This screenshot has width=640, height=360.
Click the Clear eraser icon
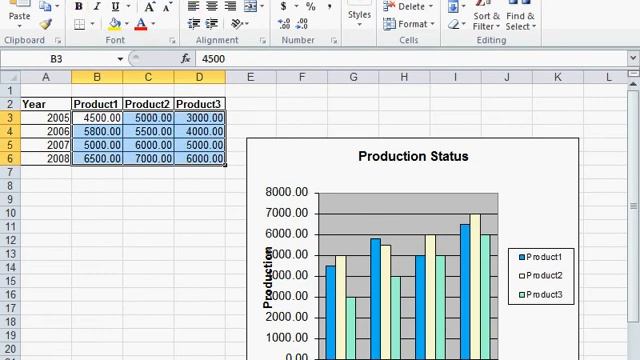tap(453, 24)
